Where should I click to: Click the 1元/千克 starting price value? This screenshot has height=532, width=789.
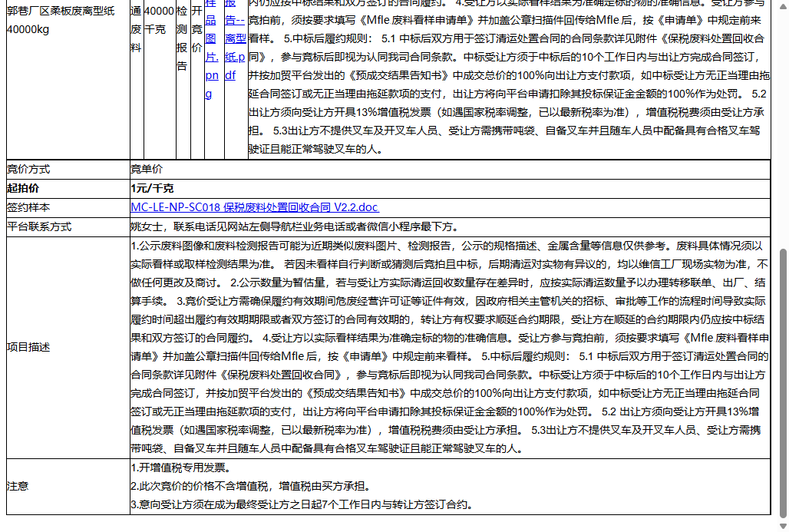(152, 188)
